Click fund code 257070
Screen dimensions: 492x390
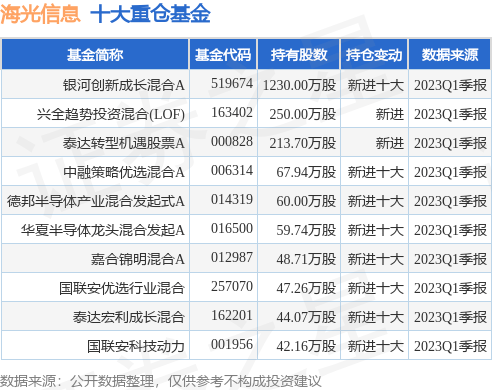click(232, 287)
